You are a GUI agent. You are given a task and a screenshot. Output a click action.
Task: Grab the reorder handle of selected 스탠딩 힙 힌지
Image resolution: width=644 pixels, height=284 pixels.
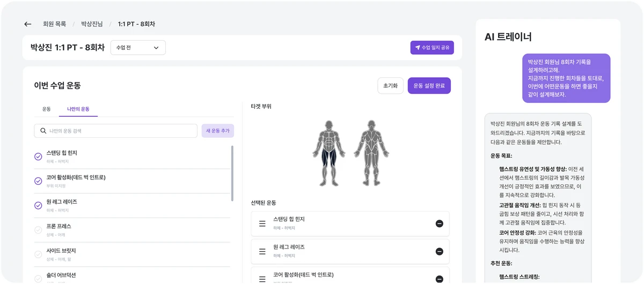tap(262, 223)
